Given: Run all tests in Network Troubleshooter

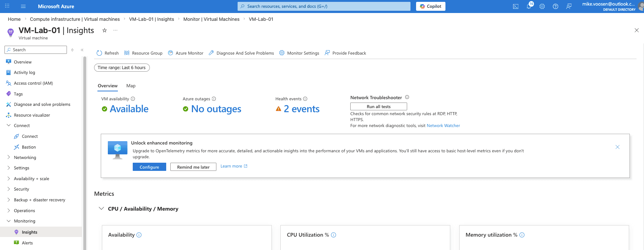Looking at the screenshot, I should tap(379, 107).
